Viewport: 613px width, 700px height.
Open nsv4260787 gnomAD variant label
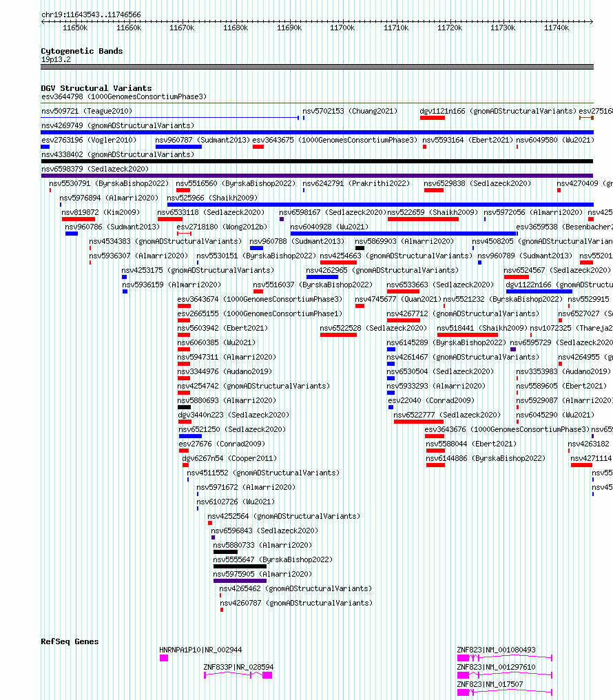pyautogui.click(x=296, y=603)
